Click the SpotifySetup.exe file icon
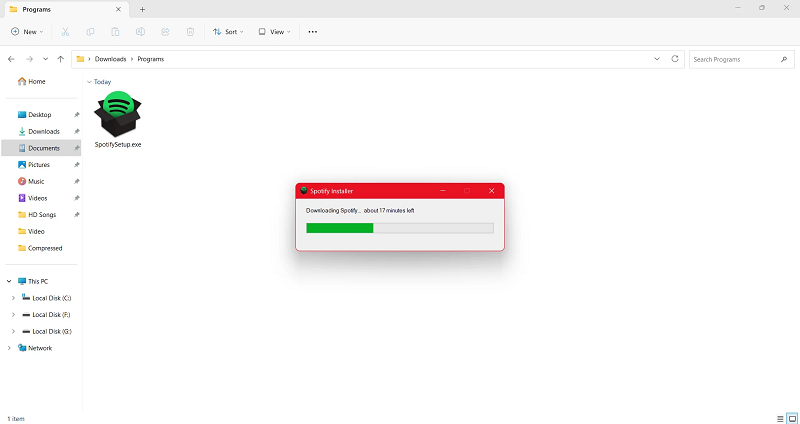Screen dimensions: 800x424 [x=118, y=115]
